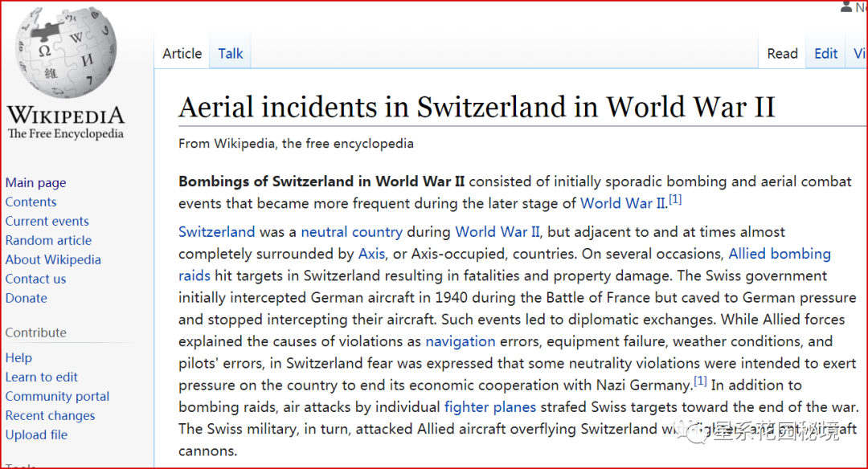868x469 pixels.
Task: Click the navigation article link
Action: pos(460,342)
